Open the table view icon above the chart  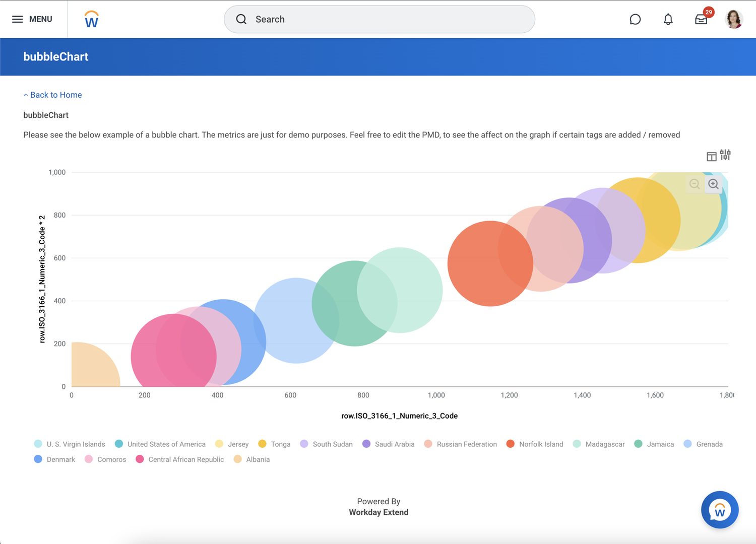click(711, 156)
